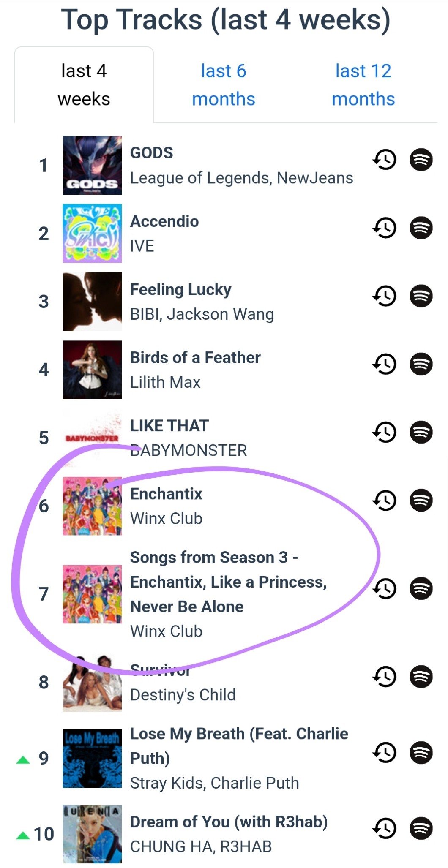Screen dimensions: 448x868
Task: Click the GODS album cover thumbnail
Action: 92,165
